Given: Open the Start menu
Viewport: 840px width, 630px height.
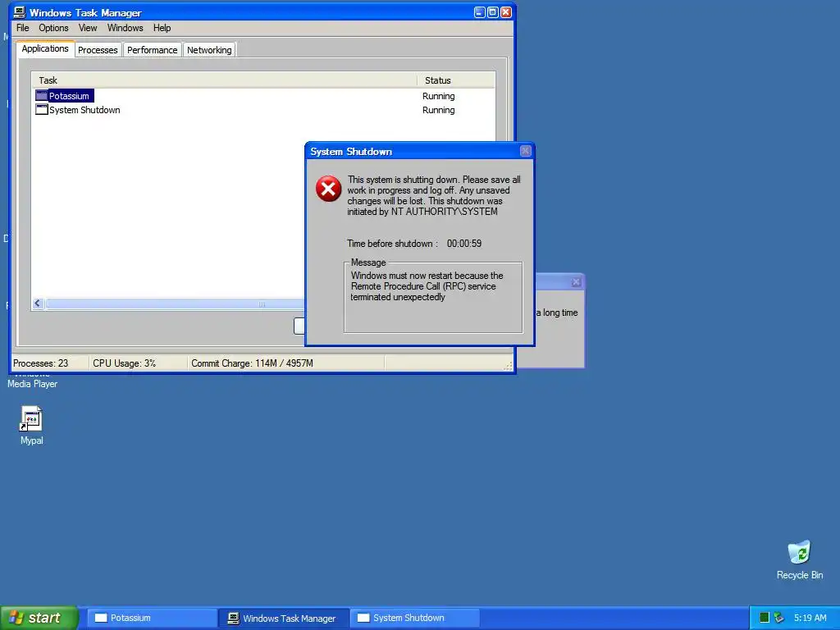Looking at the screenshot, I should [39, 618].
